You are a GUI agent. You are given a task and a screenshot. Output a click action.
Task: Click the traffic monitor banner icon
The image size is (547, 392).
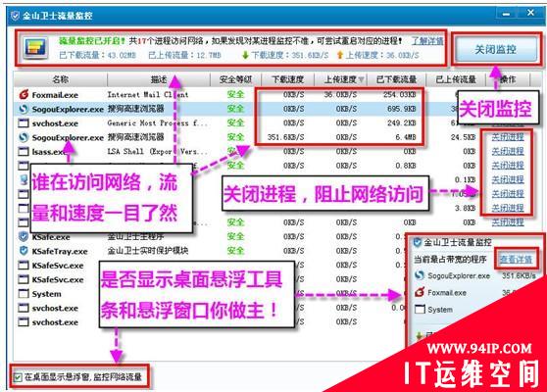[x=35, y=47]
